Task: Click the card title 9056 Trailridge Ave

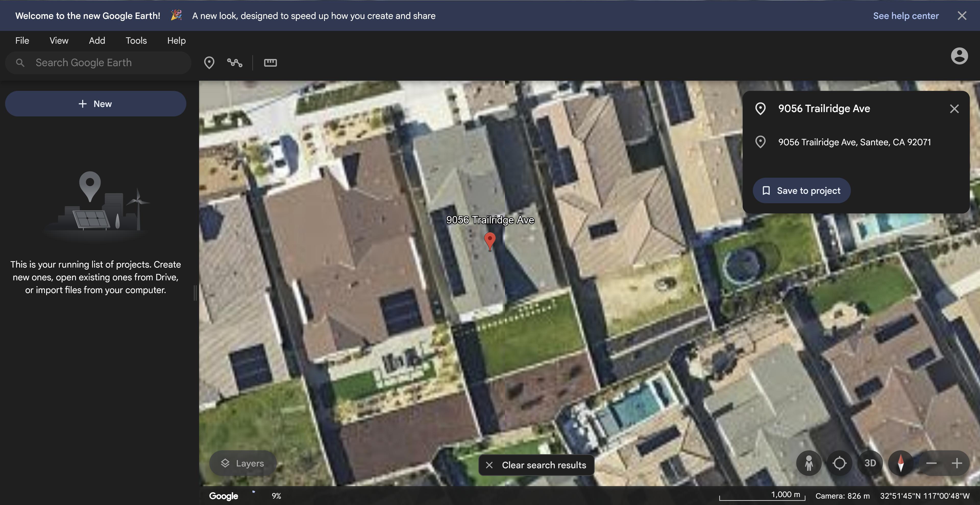Action: click(824, 109)
